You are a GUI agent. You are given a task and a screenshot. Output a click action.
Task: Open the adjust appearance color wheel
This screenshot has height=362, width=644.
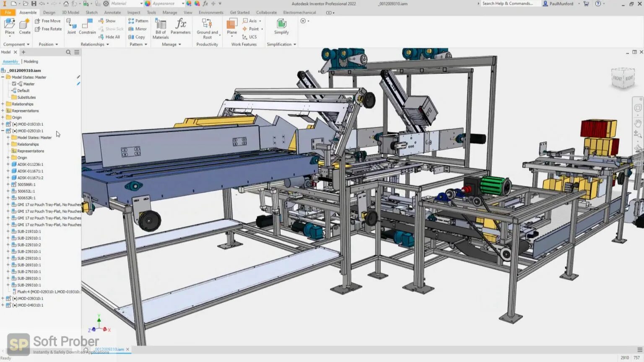pos(188,3)
